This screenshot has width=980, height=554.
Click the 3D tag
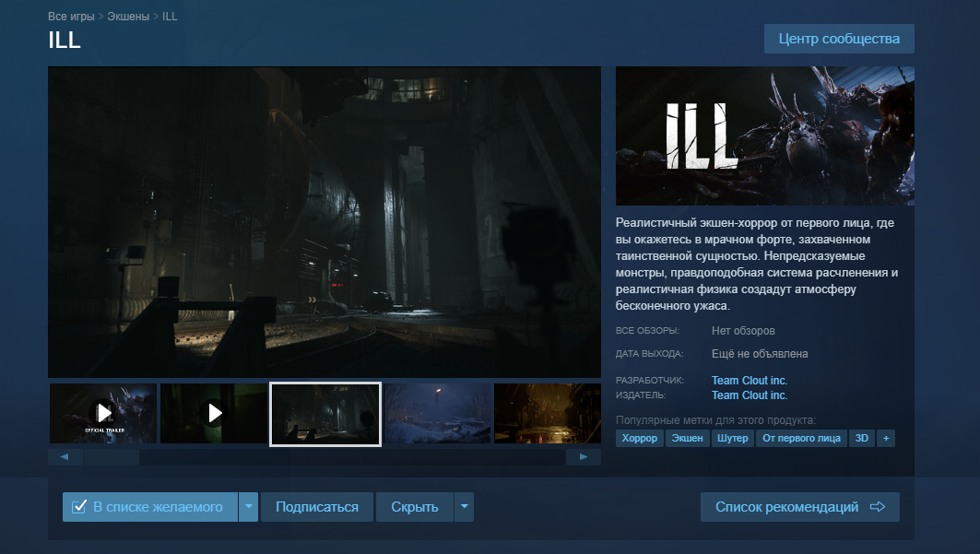click(x=862, y=439)
